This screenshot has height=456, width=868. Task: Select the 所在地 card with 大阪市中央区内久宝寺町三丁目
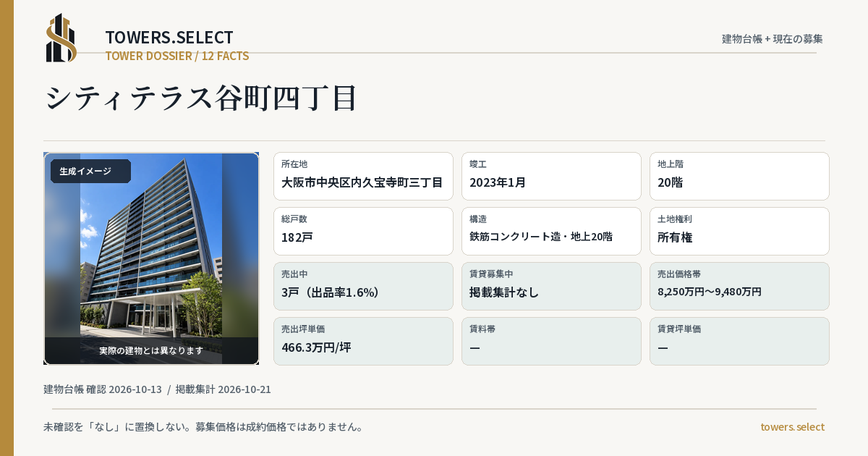click(363, 176)
